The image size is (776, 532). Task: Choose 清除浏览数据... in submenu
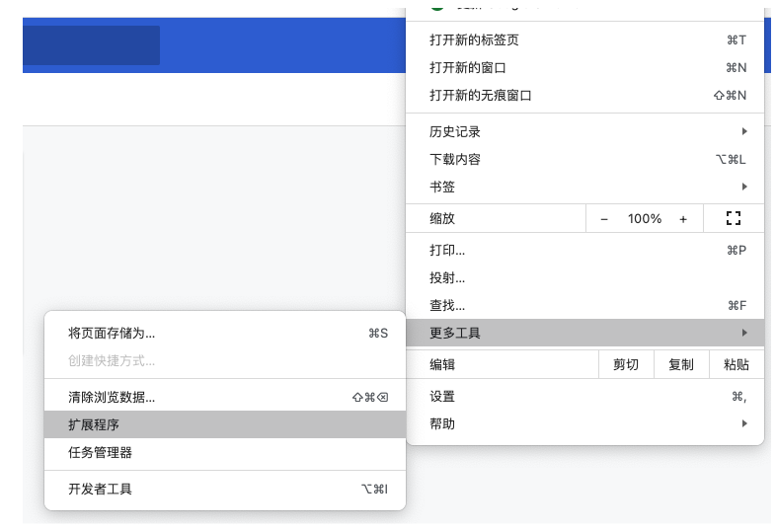(x=112, y=397)
